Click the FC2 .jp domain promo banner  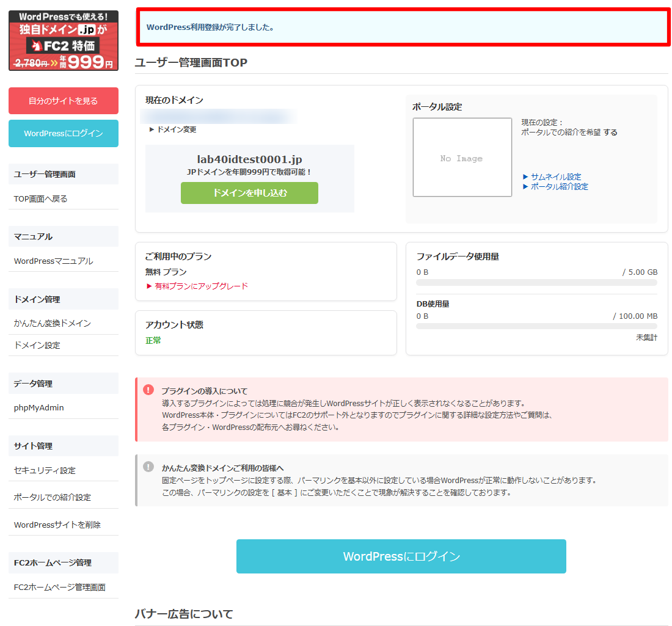click(x=64, y=40)
